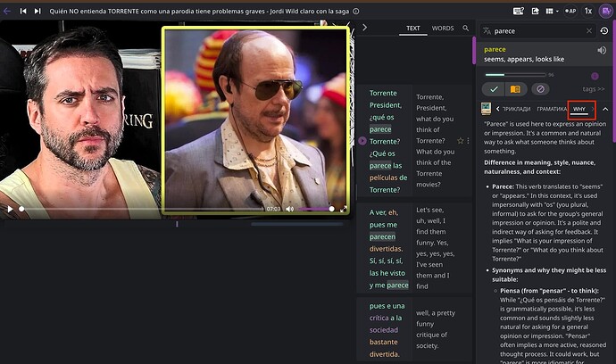Toggle the AP auto-pause button
The image size is (616, 364).
[x=570, y=11]
